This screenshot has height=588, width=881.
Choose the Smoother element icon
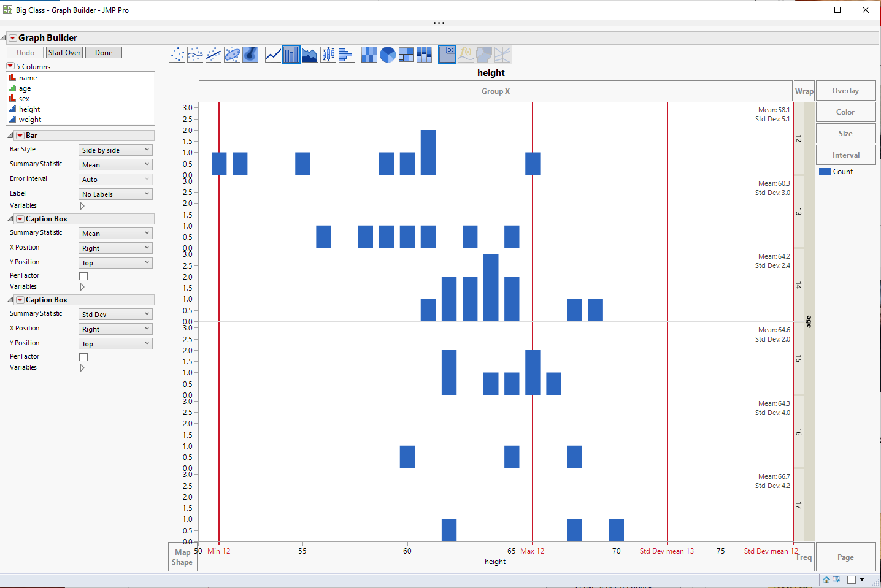tap(196, 54)
